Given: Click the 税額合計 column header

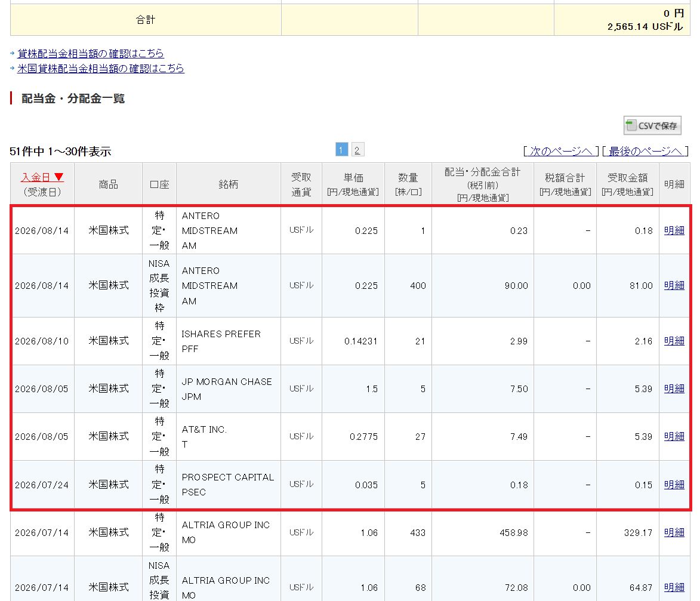Looking at the screenshot, I should (x=565, y=184).
